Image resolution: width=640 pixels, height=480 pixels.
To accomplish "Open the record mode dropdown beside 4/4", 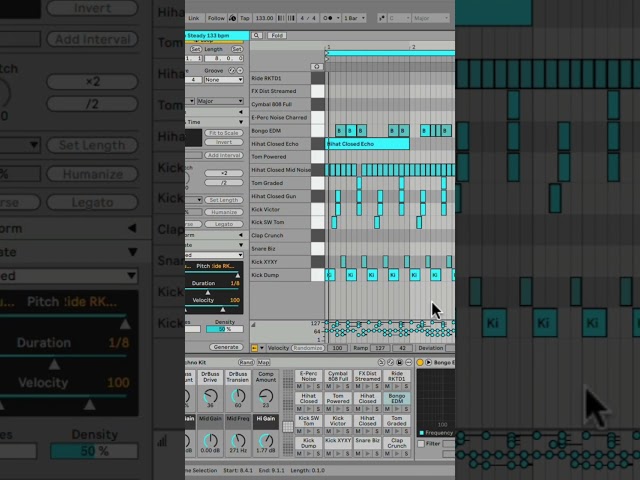I will 331,18.
